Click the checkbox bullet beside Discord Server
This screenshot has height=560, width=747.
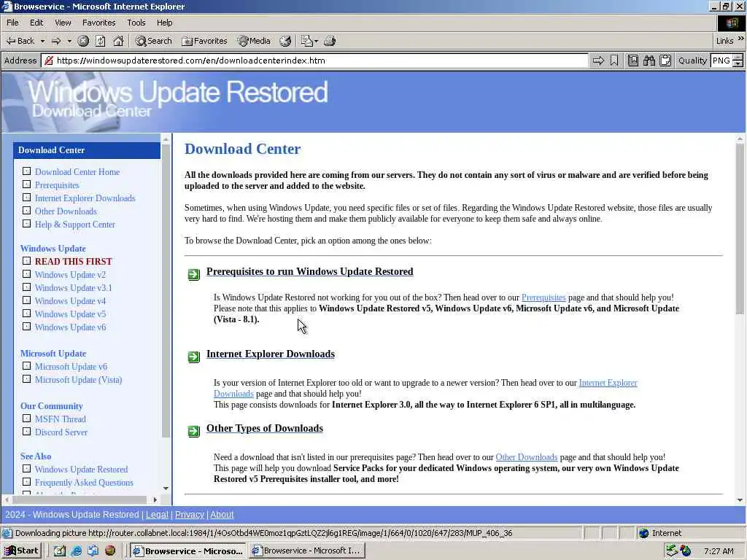[x=27, y=432]
